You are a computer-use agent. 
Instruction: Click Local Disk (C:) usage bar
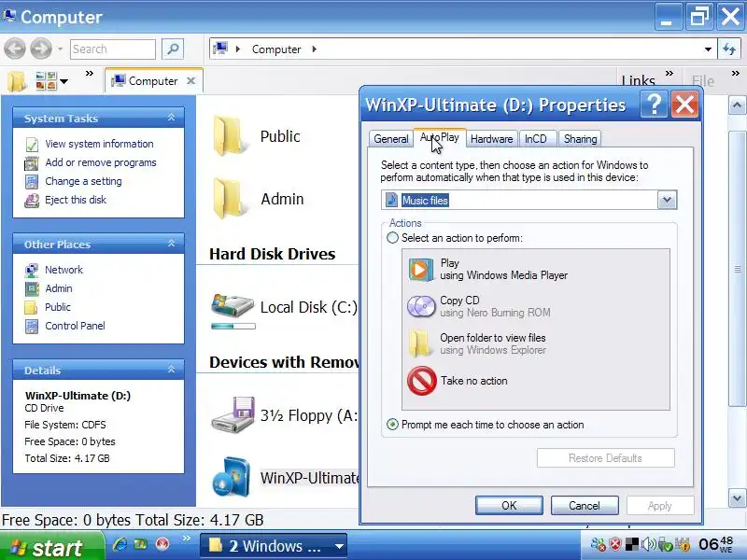pos(233,326)
